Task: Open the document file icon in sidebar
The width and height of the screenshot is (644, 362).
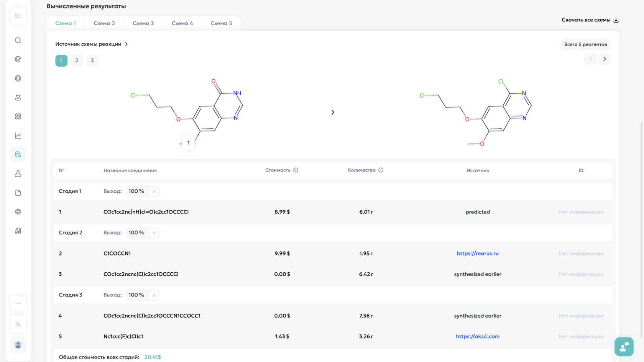Action: click(x=18, y=193)
